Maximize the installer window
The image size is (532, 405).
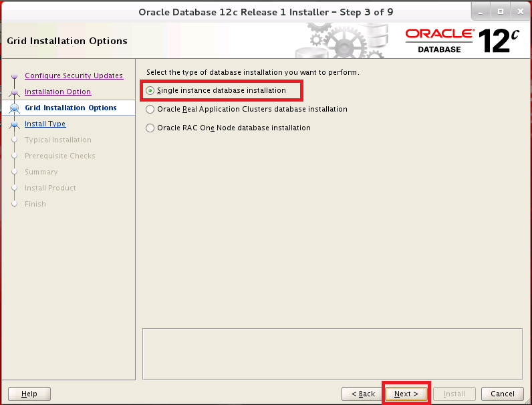pyautogui.click(x=501, y=11)
